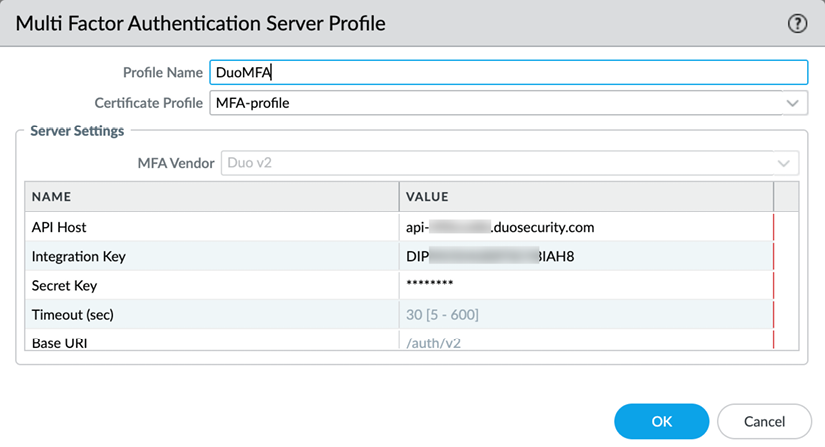This screenshot has width=825, height=447.
Task: Select the VALUE column header
Action: [x=586, y=197]
